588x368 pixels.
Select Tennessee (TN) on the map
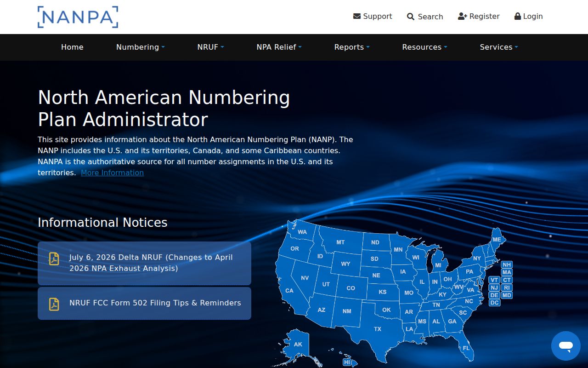[436, 305]
